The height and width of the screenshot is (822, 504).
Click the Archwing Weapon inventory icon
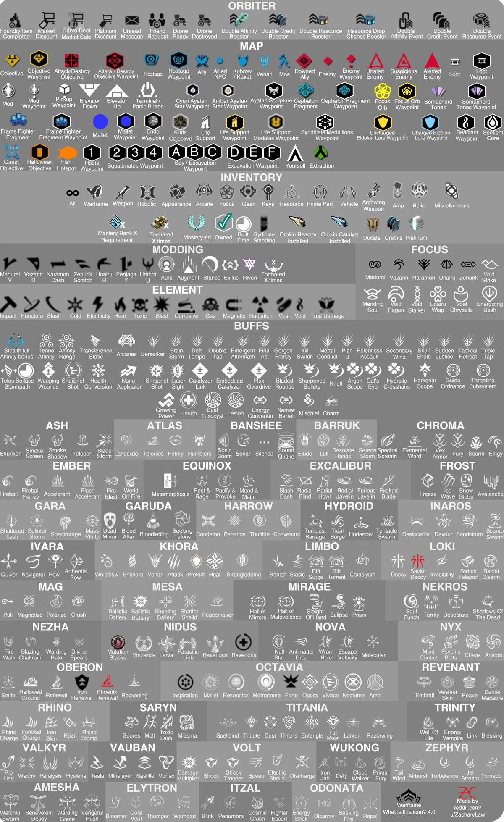[x=373, y=190]
